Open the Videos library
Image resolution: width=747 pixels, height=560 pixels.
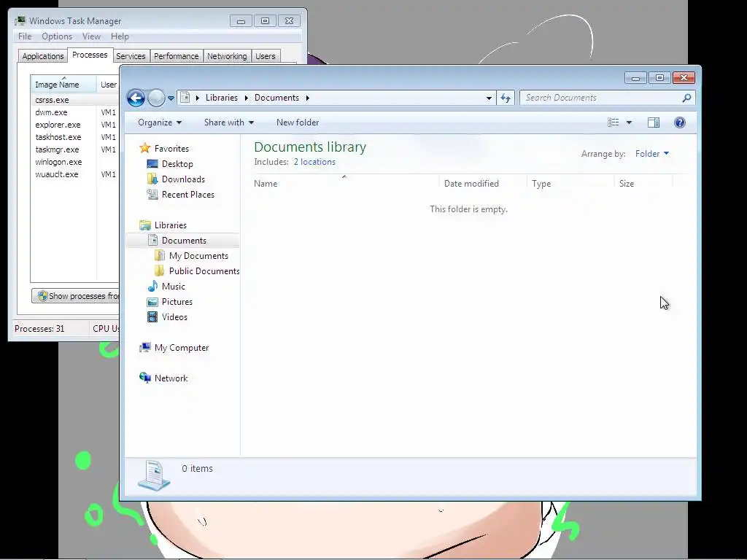[x=174, y=316]
